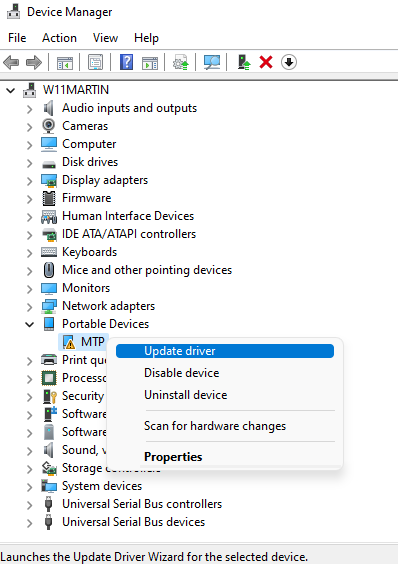Open the View menu
398x564 pixels.
[105, 38]
